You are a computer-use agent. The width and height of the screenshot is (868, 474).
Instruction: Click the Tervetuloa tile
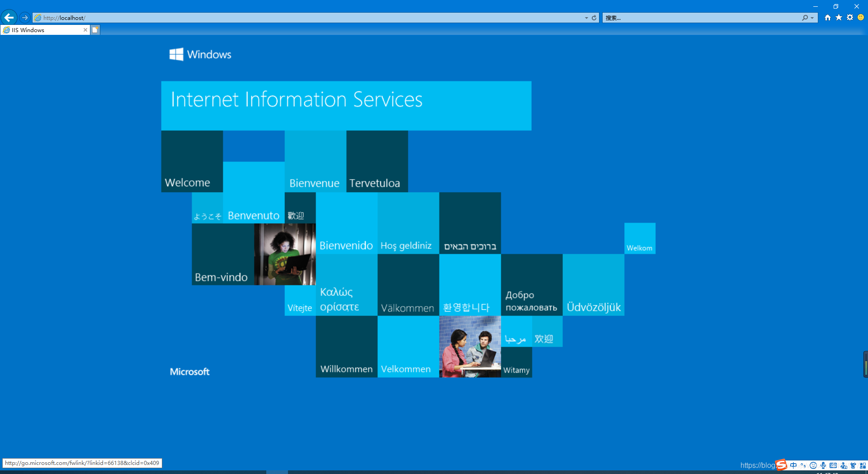(x=377, y=161)
